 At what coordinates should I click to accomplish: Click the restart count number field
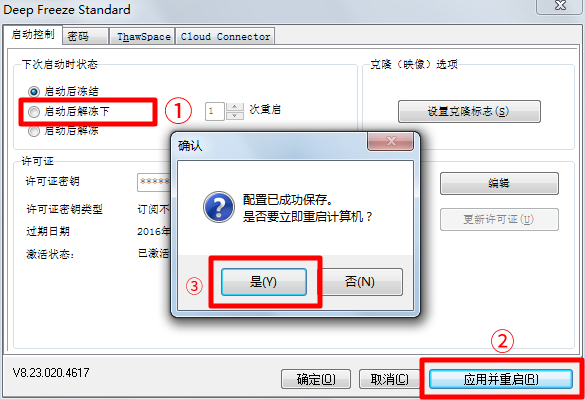point(215,111)
